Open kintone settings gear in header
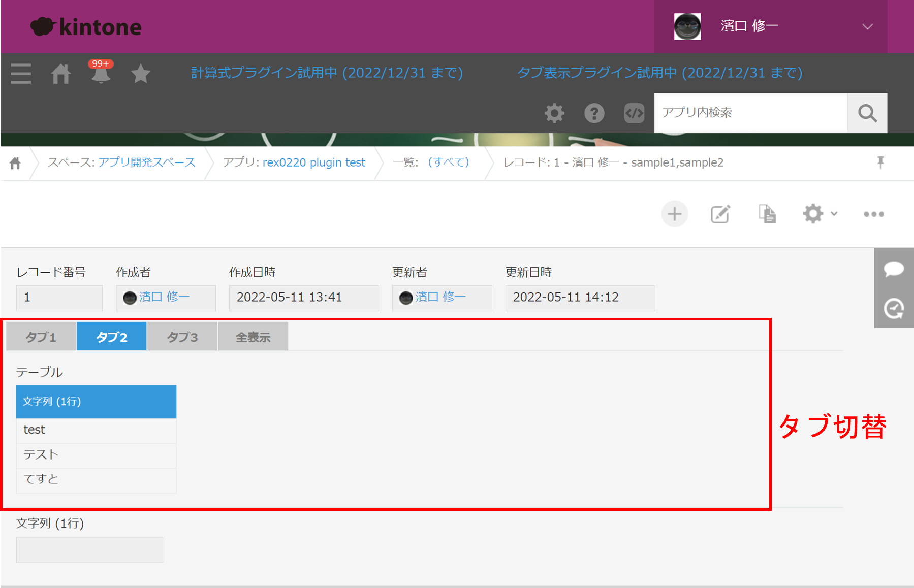914x588 pixels. coord(554,113)
